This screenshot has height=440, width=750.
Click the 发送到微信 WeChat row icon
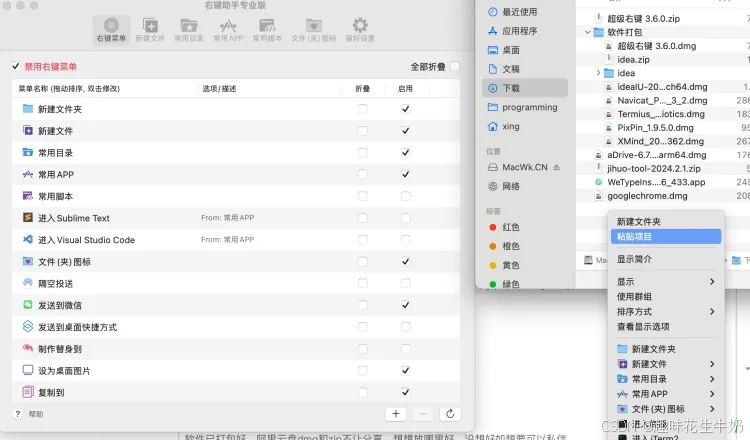pyautogui.click(x=28, y=305)
